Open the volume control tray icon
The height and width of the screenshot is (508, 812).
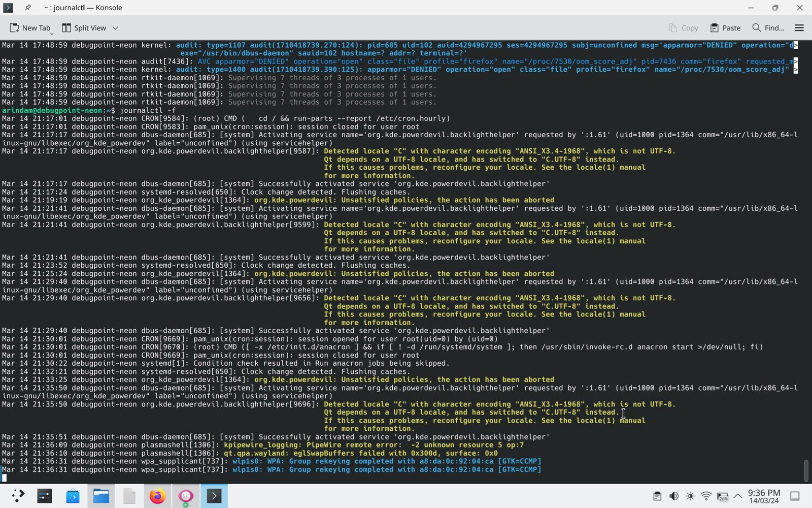[x=673, y=496]
